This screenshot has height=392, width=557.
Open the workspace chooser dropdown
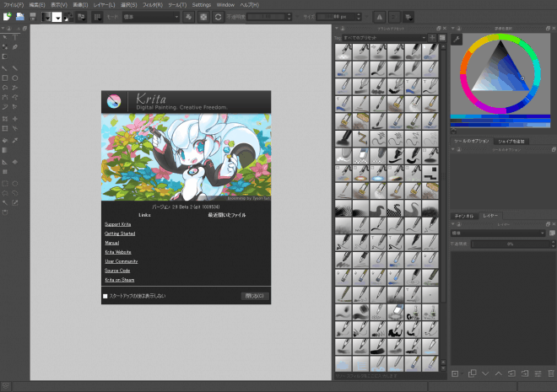[x=408, y=17]
